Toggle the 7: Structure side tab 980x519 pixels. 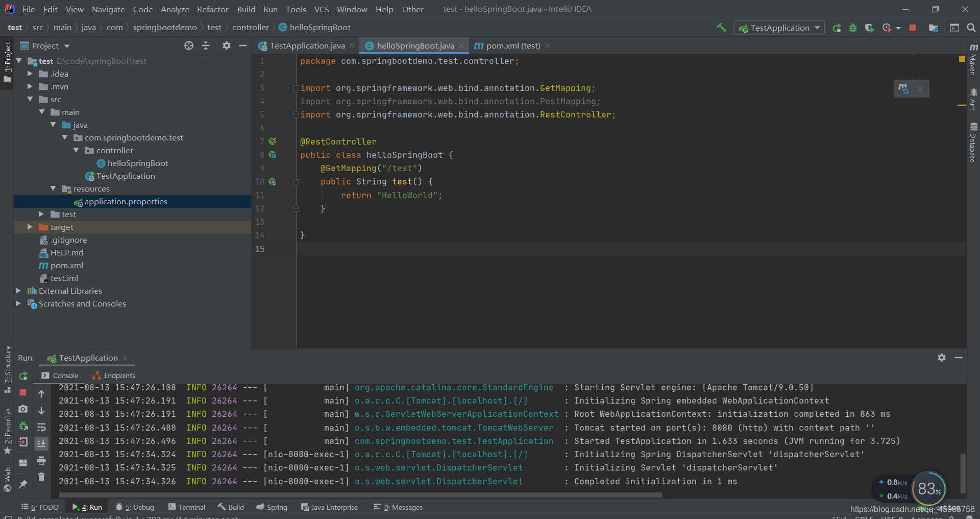[x=7, y=369]
